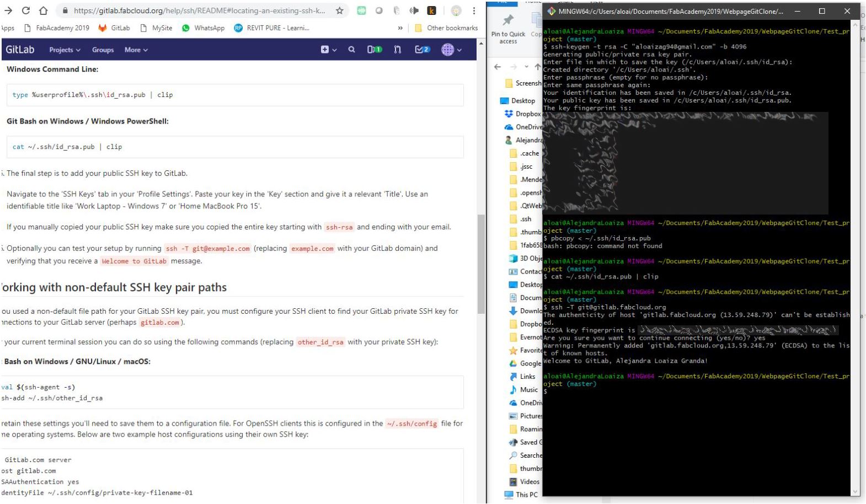Select the Videos folder in File Explorer
This screenshot has height=504, width=866.
pyautogui.click(x=525, y=482)
